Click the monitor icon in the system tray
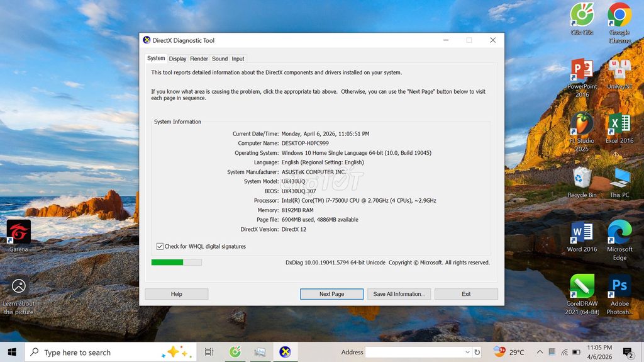Screen dimensions: 644x362 coord(552,352)
